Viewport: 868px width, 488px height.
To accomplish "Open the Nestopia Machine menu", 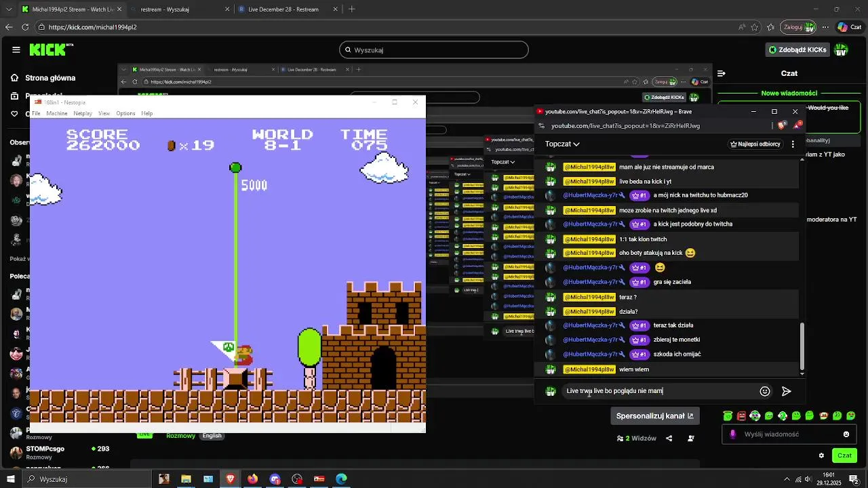I will click(57, 113).
